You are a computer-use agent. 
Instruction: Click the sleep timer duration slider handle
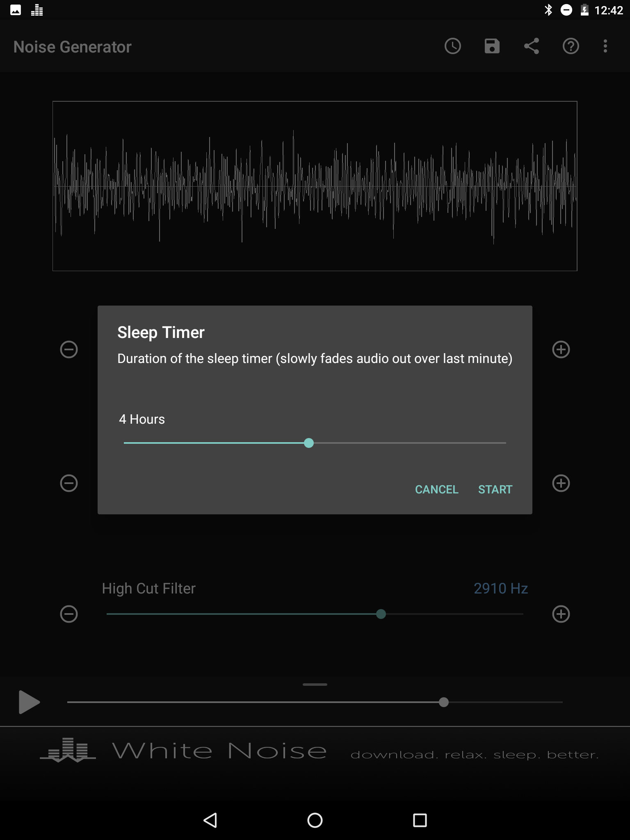pos(309,443)
